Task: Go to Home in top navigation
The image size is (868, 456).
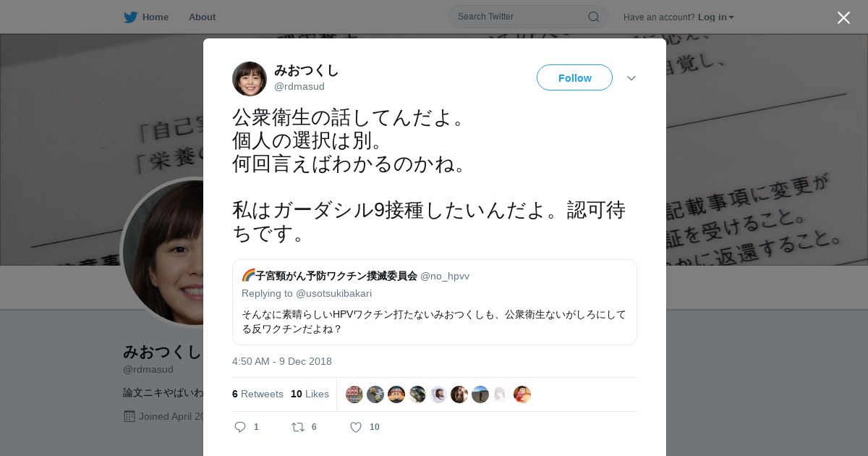Action: 156,17
